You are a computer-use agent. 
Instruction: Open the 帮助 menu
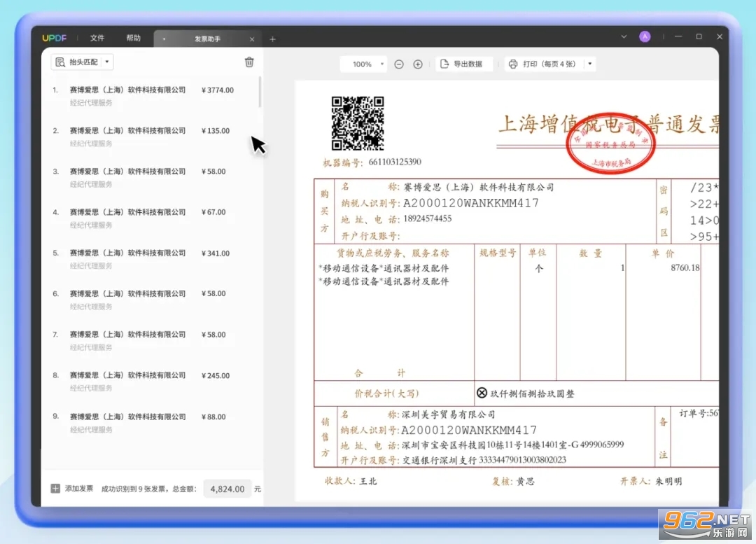[134, 38]
